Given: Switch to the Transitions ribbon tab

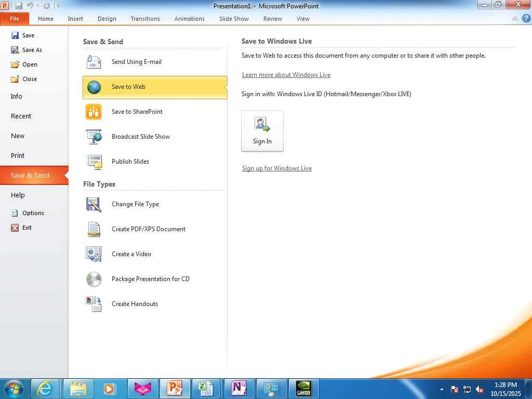Looking at the screenshot, I should pyautogui.click(x=145, y=19).
